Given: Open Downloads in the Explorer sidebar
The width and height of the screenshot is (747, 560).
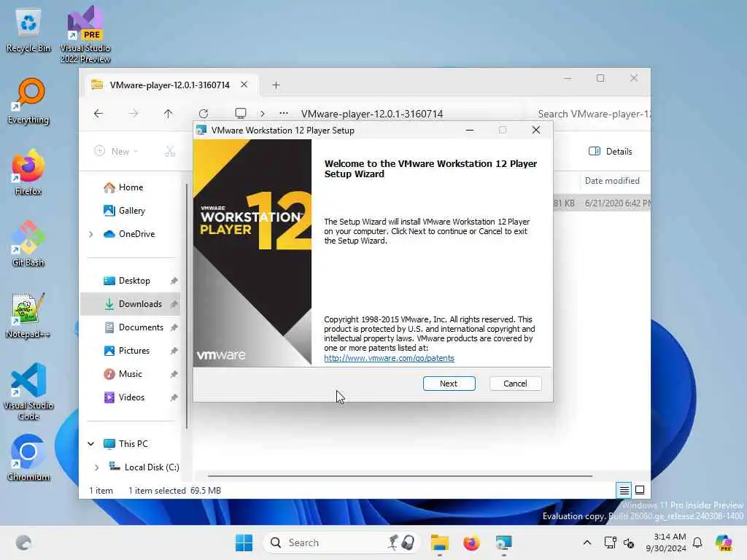Looking at the screenshot, I should [131, 304].
